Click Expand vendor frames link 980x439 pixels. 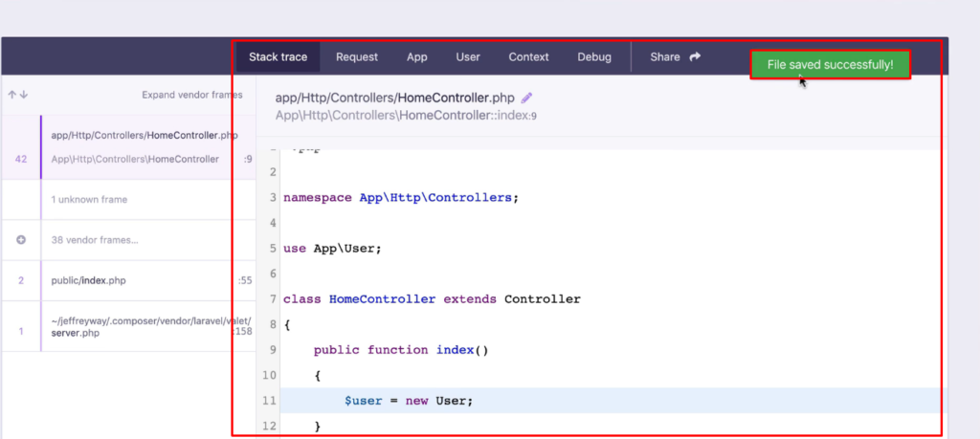(x=191, y=95)
